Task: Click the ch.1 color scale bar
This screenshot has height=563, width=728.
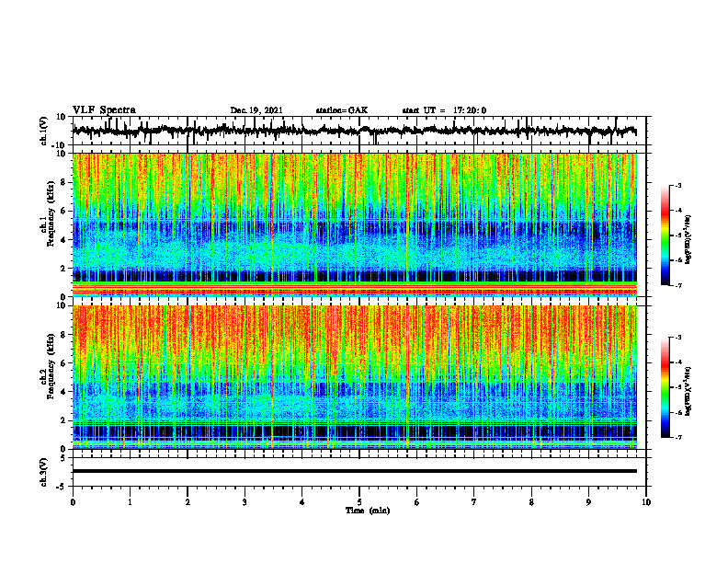Action: click(665, 236)
